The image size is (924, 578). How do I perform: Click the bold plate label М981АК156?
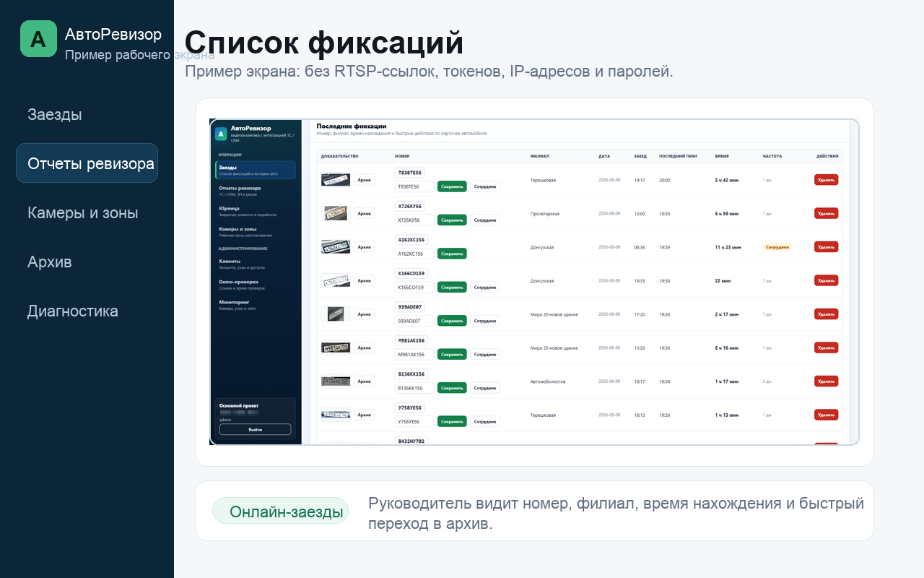pos(411,340)
